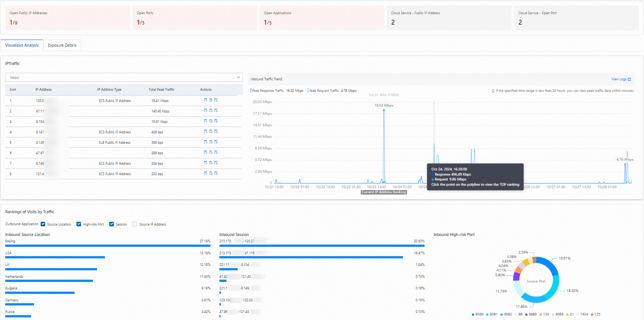Click the Beijing traffic progress bar
Viewport: 644px width, 320px height.
(x=108, y=246)
